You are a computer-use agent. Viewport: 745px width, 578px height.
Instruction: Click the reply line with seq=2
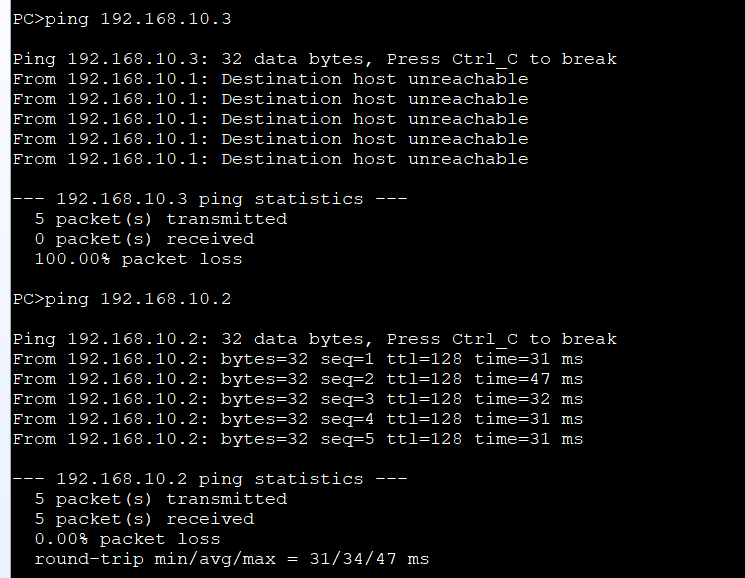click(x=297, y=379)
